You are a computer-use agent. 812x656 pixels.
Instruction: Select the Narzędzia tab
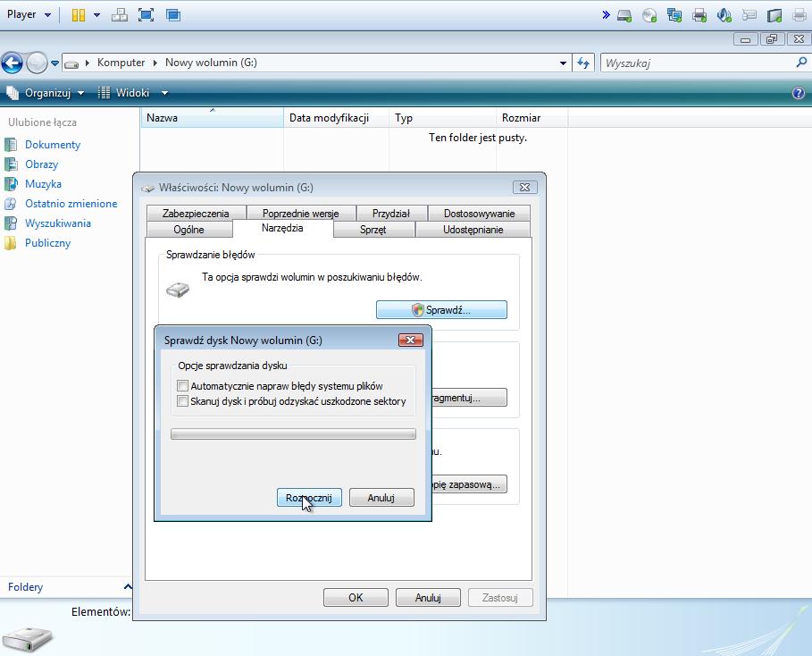click(x=282, y=228)
